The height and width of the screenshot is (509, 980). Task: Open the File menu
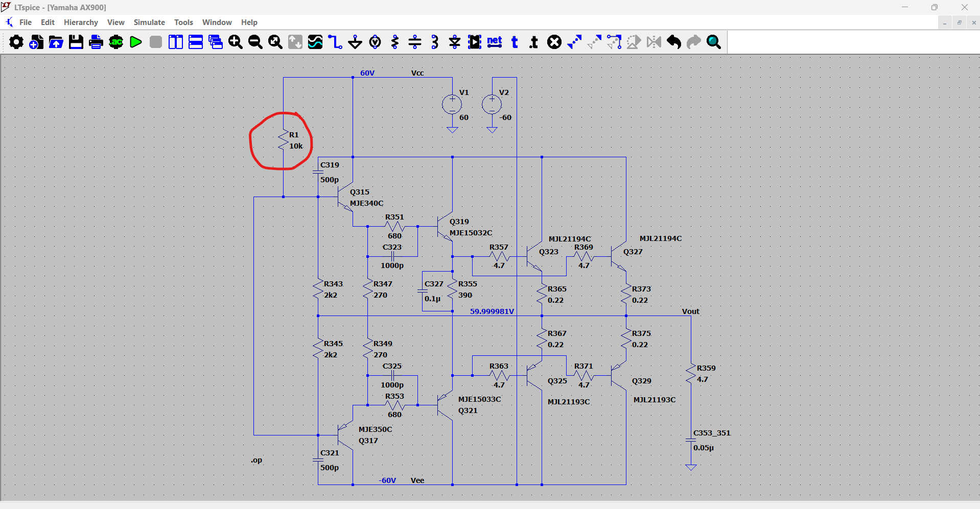click(26, 22)
